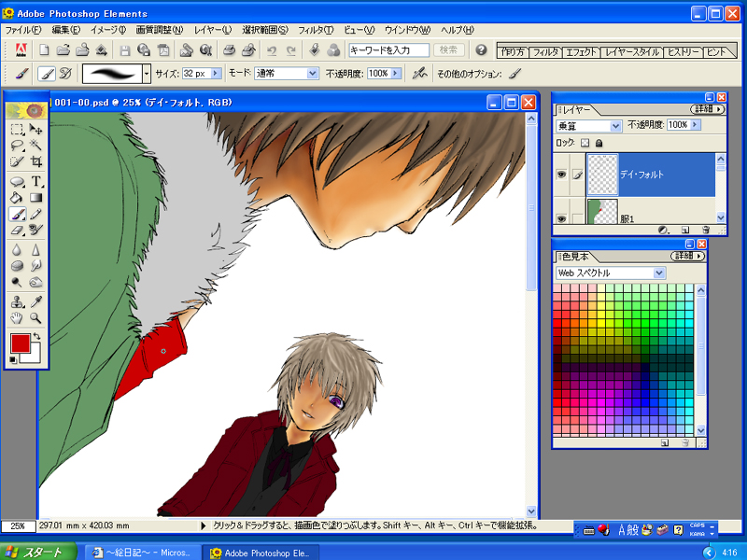Click the Windows スタート button

38,552
